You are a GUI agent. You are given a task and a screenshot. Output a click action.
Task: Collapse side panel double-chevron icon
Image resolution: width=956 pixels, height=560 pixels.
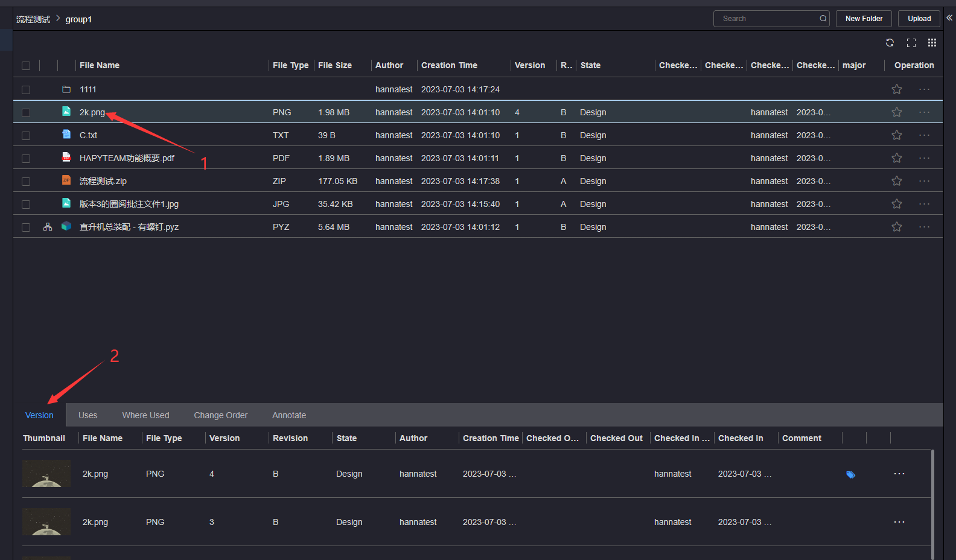tap(949, 18)
